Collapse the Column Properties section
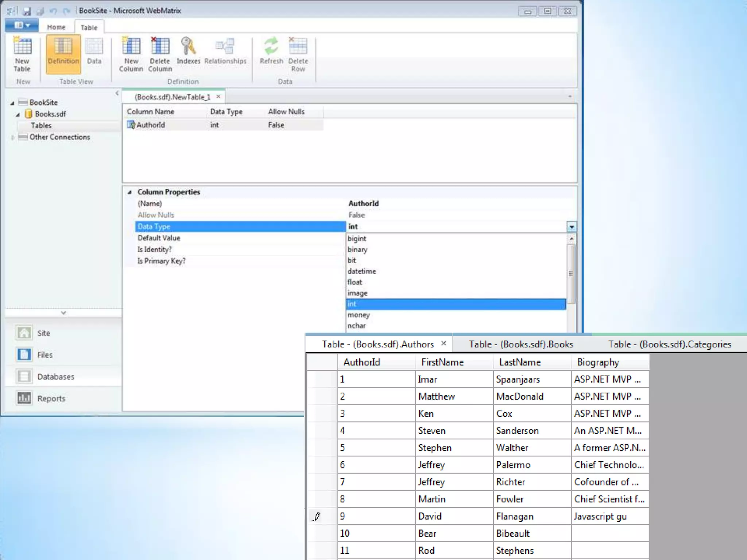Viewport: 747px width, 560px height. tap(129, 192)
